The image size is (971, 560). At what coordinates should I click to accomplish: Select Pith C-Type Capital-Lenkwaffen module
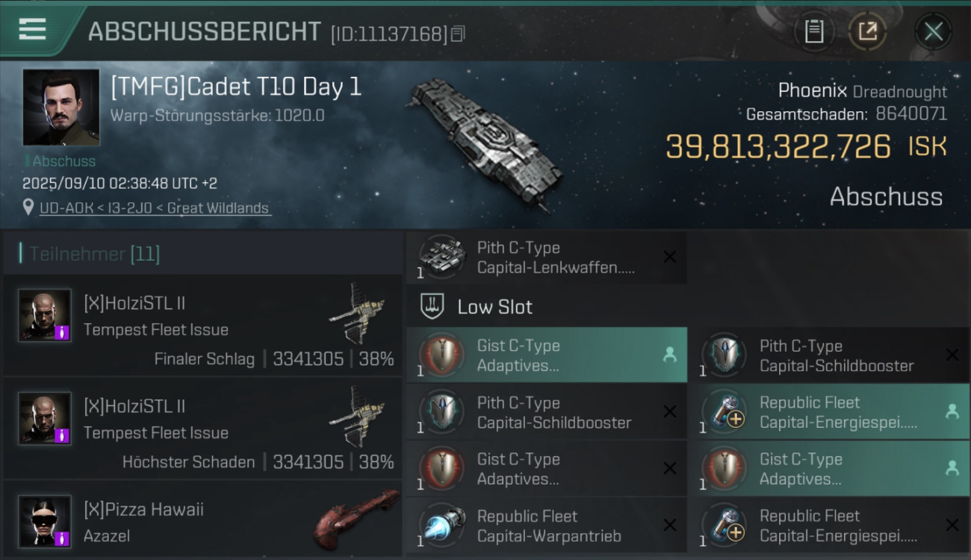tap(546, 258)
